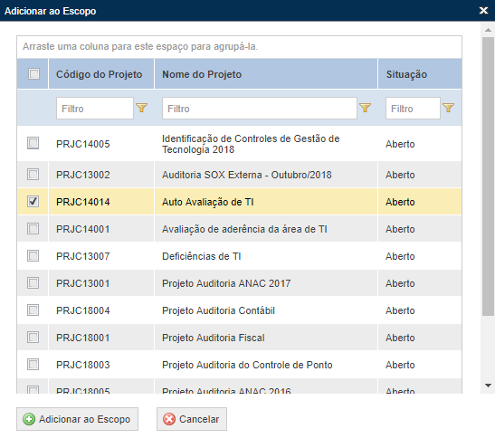This screenshot has height=448, width=495.
Task: Sort by the Código do Projeto column header
Action: pyautogui.click(x=101, y=74)
